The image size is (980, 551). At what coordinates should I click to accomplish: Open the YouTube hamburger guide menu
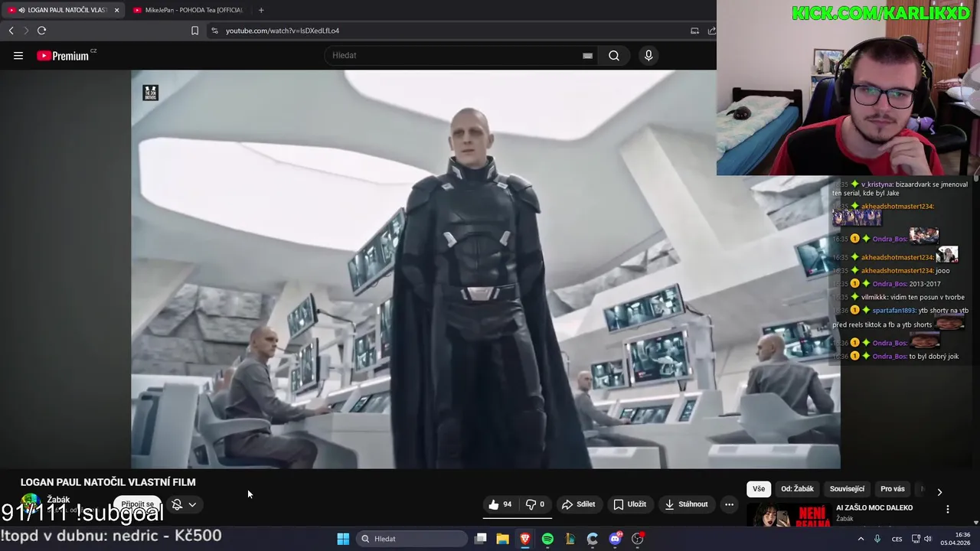tap(18, 55)
